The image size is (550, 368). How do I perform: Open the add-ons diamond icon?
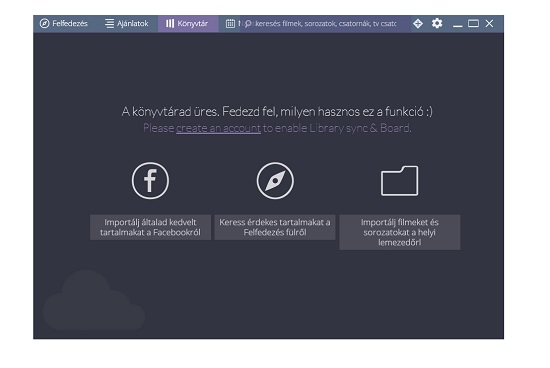coord(418,24)
